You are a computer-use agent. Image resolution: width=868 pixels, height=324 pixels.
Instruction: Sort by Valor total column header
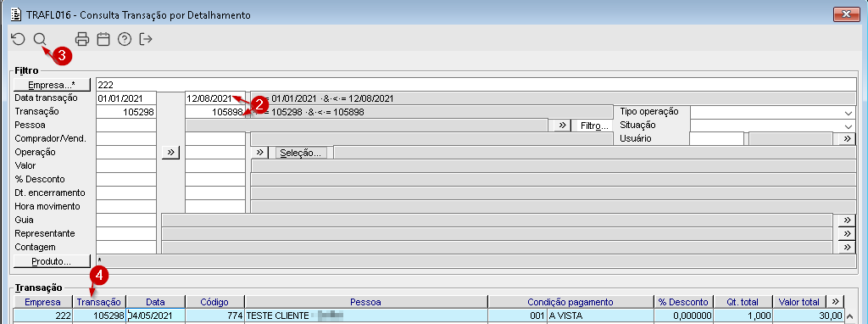click(798, 302)
